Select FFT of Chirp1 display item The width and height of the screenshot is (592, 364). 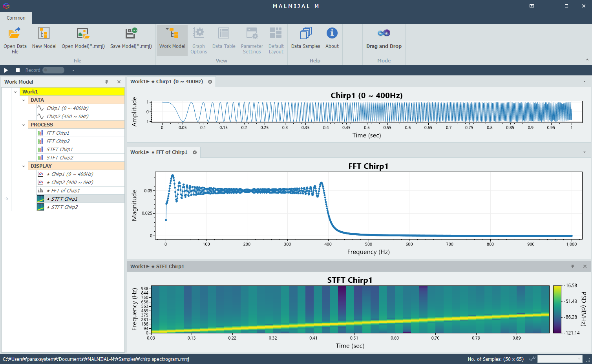click(x=80, y=191)
